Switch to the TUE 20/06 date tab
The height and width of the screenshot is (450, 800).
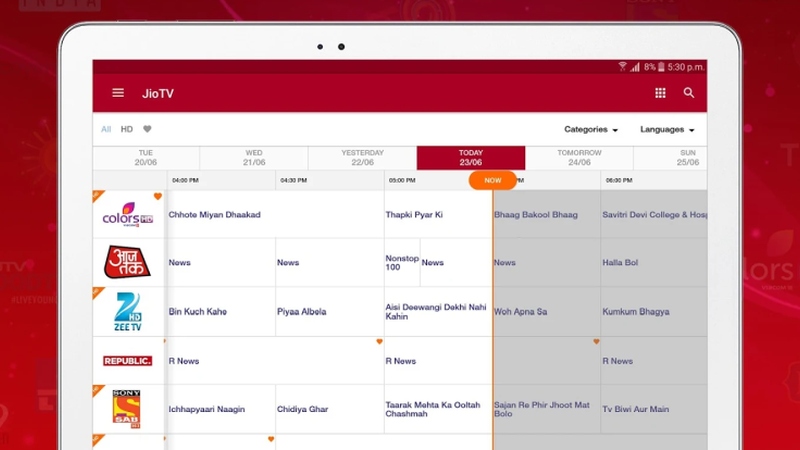tap(146, 158)
